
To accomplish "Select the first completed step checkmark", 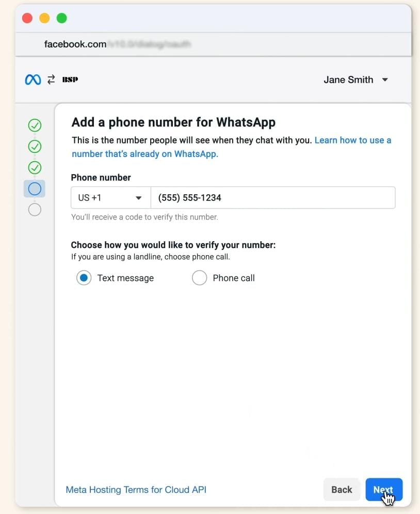I will [35, 125].
